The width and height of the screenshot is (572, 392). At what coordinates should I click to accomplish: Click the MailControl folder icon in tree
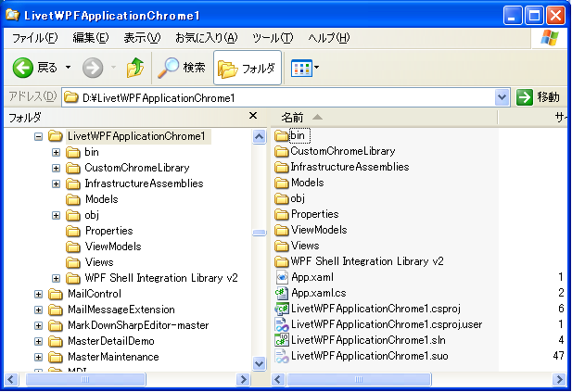pos(56,294)
